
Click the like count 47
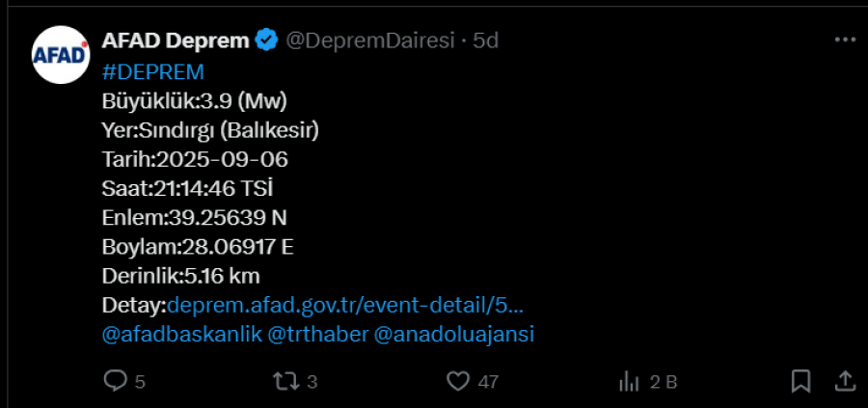point(488,382)
